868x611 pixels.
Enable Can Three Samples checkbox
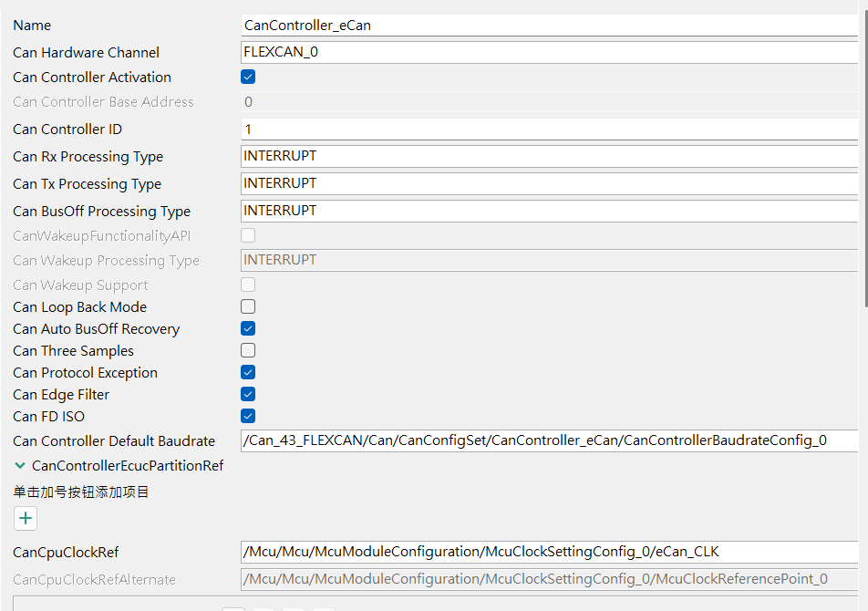248,350
